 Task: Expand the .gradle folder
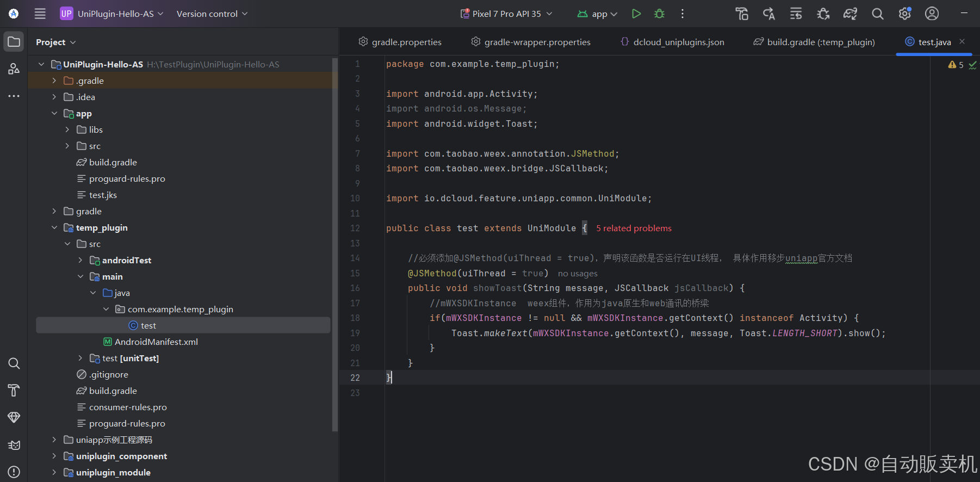(54, 81)
